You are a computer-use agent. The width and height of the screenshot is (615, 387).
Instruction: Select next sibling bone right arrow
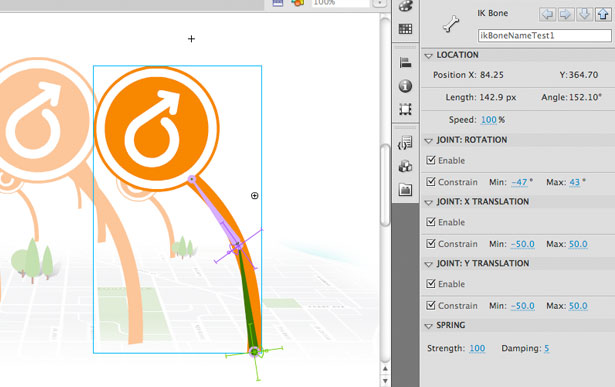click(565, 15)
